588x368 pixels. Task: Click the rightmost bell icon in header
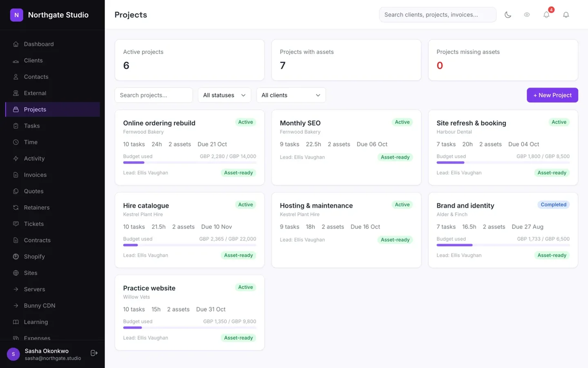tap(566, 15)
